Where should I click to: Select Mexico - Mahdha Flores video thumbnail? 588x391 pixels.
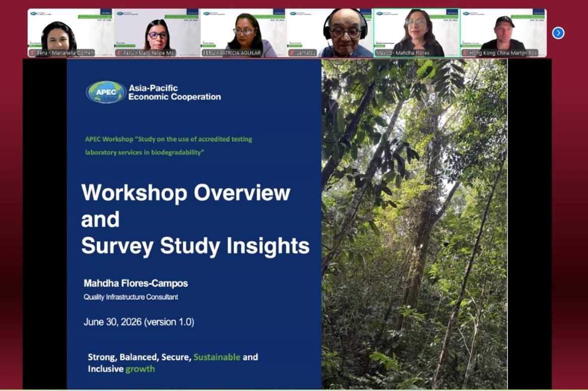pyautogui.click(x=417, y=33)
